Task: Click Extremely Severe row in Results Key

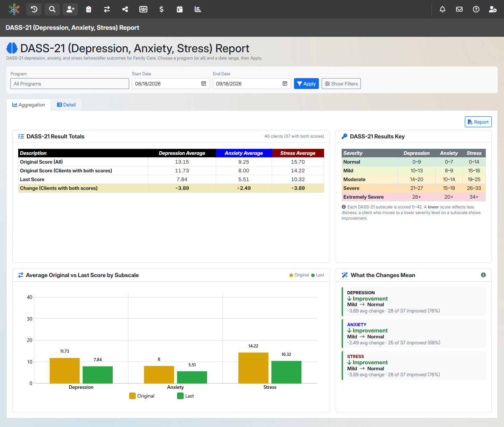Action: [x=414, y=197]
